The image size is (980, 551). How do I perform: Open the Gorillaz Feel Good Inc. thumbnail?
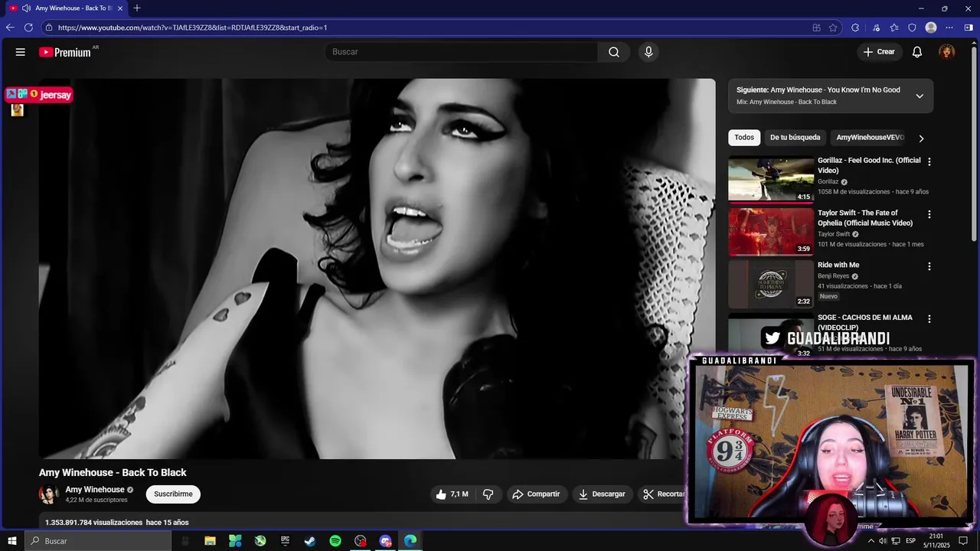pos(770,179)
